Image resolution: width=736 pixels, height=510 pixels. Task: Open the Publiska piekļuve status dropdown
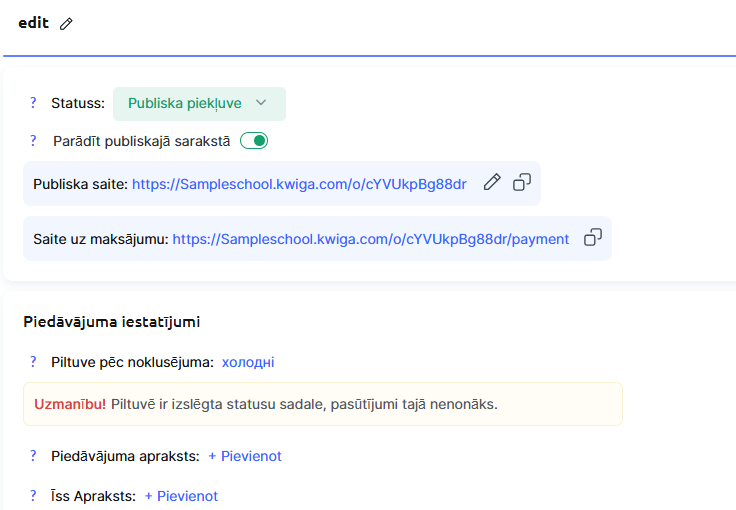coord(198,103)
